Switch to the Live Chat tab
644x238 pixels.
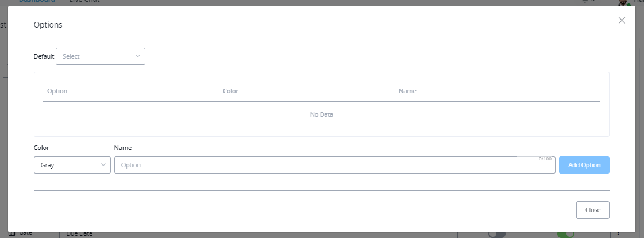pyautogui.click(x=84, y=1)
